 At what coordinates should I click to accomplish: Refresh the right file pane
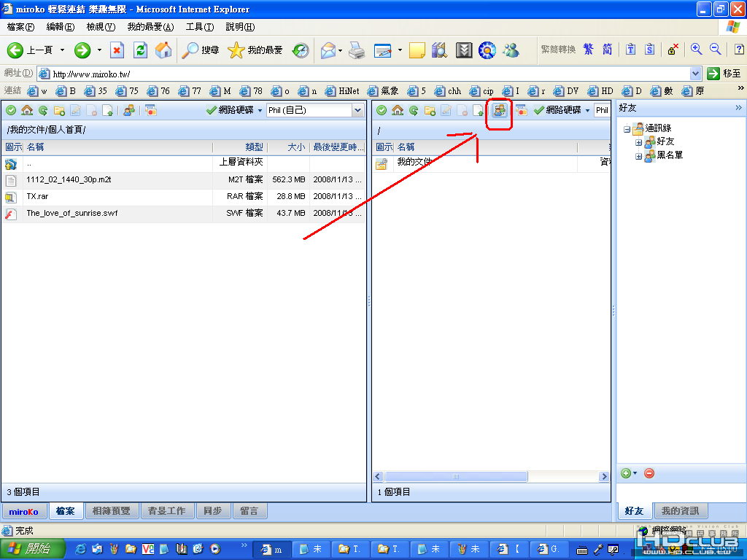click(x=414, y=111)
